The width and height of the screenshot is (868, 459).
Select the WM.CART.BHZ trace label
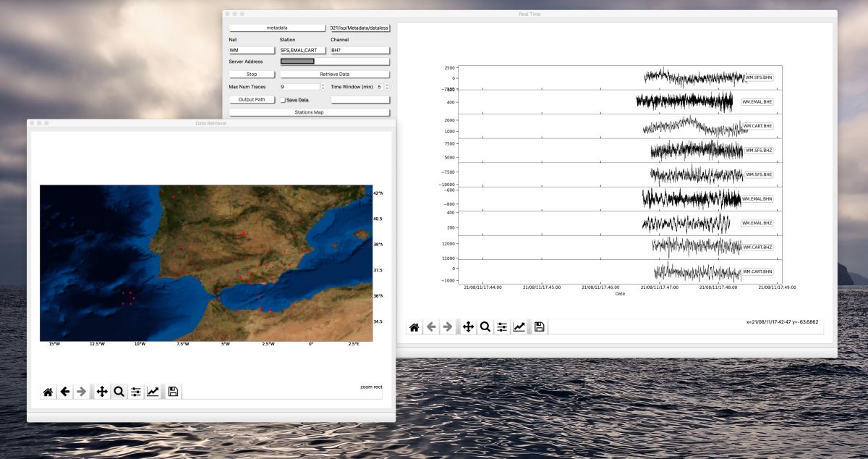click(x=757, y=248)
